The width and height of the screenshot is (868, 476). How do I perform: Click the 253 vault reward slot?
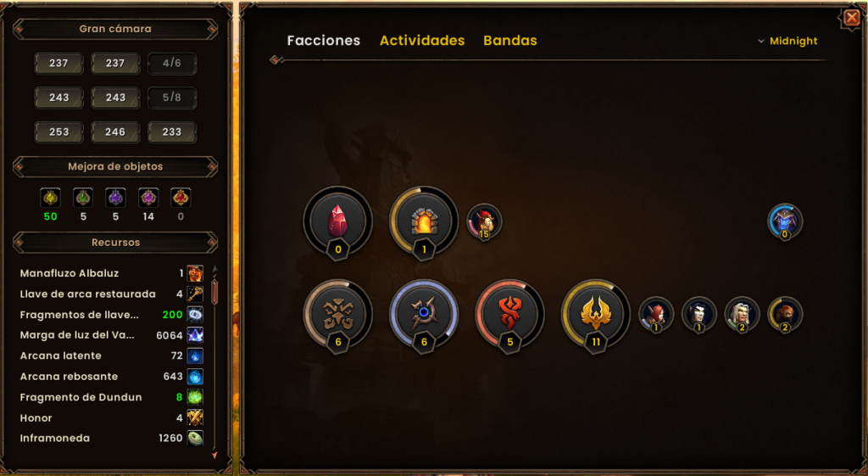tap(58, 132)
